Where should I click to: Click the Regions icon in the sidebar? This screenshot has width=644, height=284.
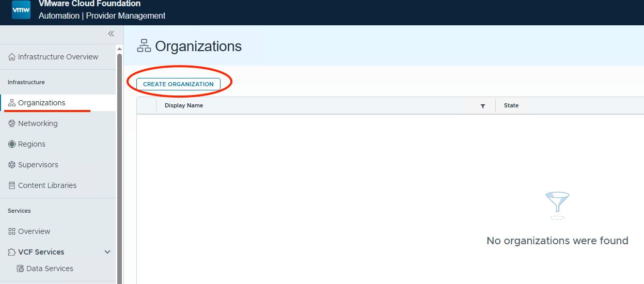pos(12,144)
